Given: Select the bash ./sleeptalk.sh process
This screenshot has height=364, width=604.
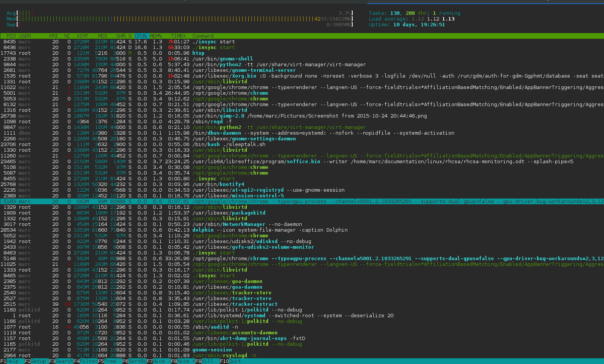Looking at the screenshot, I should coord(302,145).
